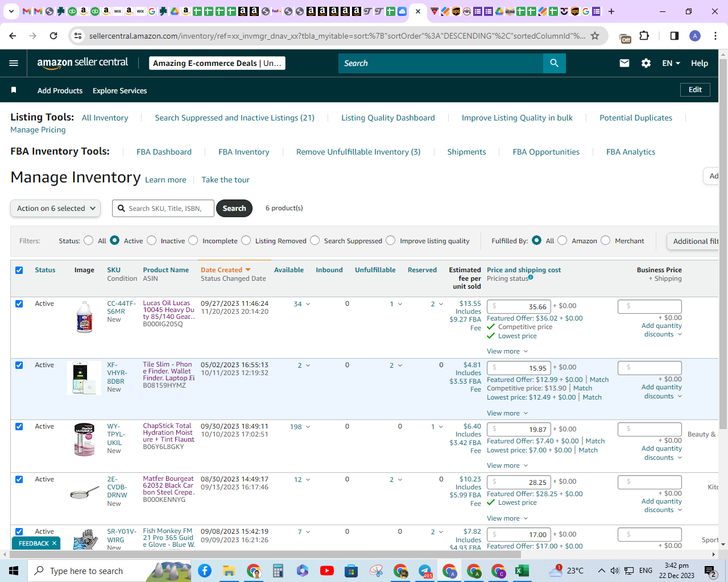Go back with the browser back arrow
Viewport: 728px width, 582px height.
pos(13,36)
